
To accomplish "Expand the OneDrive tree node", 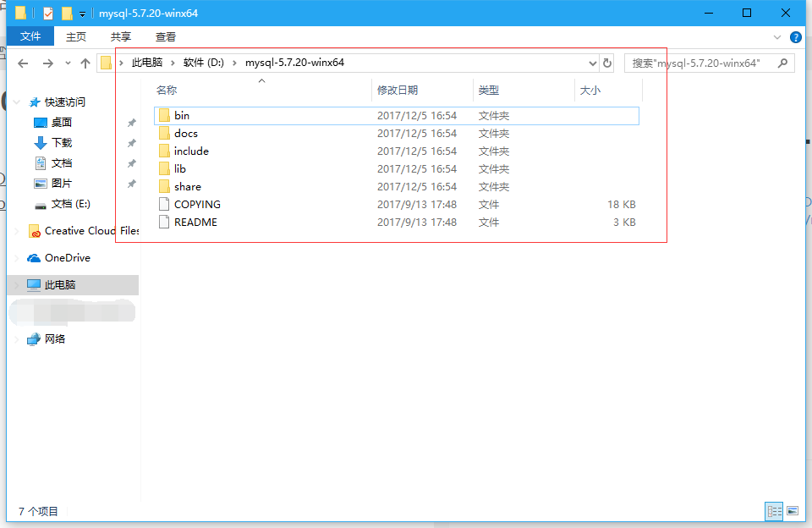I will click(x=17, y=258).
